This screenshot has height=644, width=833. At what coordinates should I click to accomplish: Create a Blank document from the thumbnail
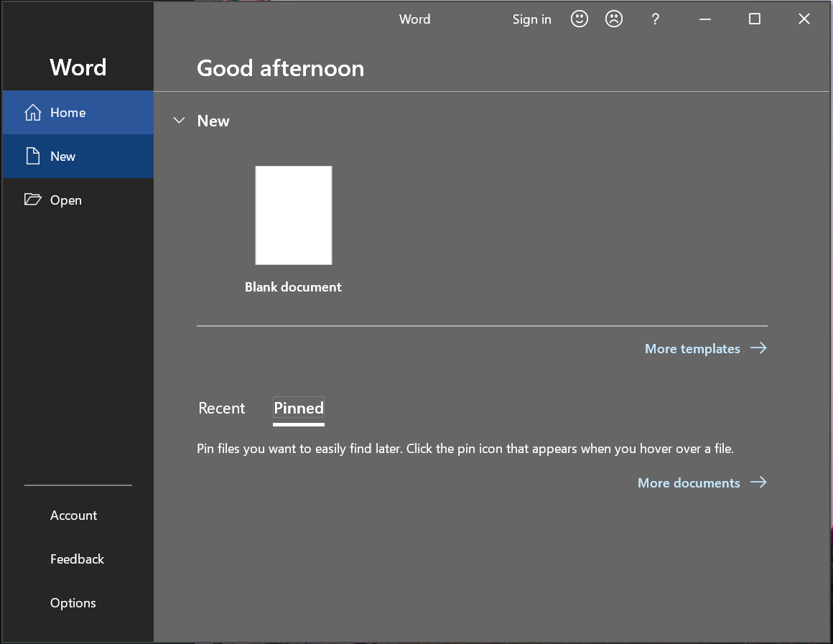pos(294,215)
